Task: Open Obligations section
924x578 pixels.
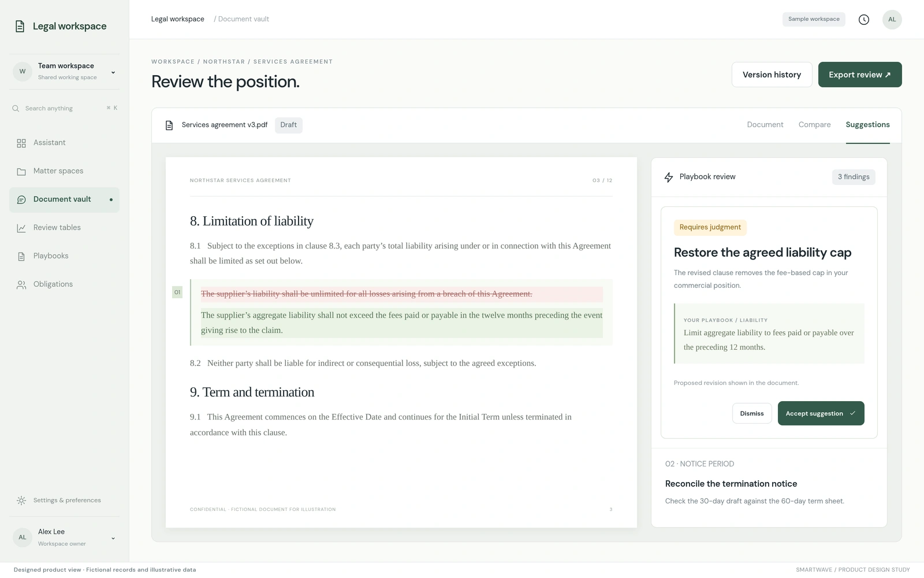Action: coord(64,284)
